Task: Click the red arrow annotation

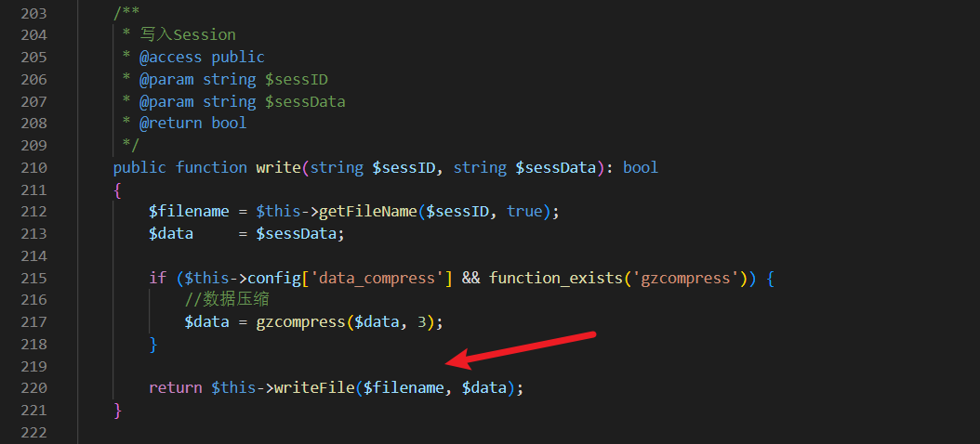Action: click(x=522, y=349)
